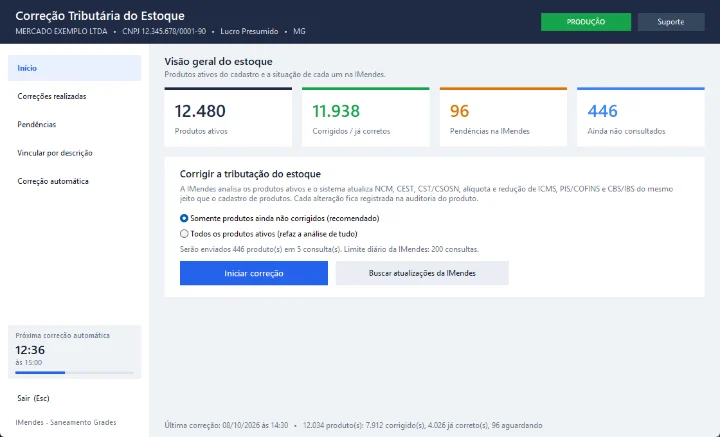
Task: Open the 446 Ainda não consultados card
Action: [x=641, y=117]
